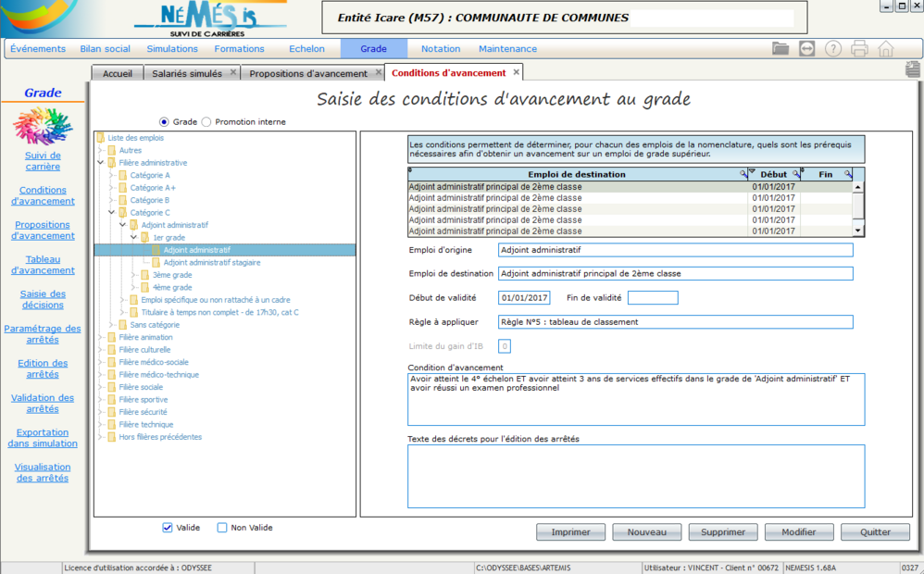This screenshot has width=924, height=574.
Task: Uncheck the Valide checkbox
Action: coord(168,528)
